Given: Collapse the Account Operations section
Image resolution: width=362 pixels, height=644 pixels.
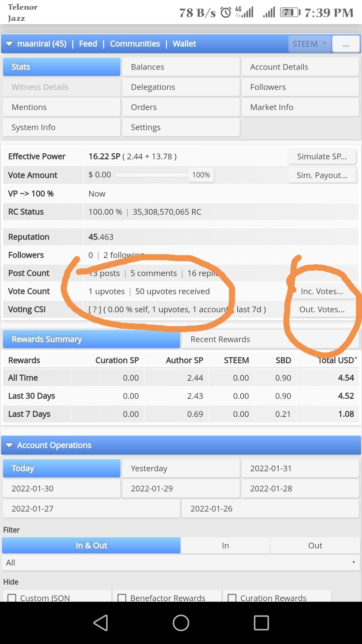Looking at the screenshot, I should [x=9, y=445].
